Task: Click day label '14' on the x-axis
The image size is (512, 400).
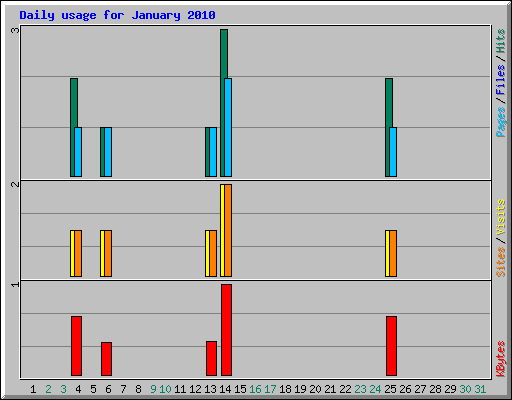Action: pos(225,389)
